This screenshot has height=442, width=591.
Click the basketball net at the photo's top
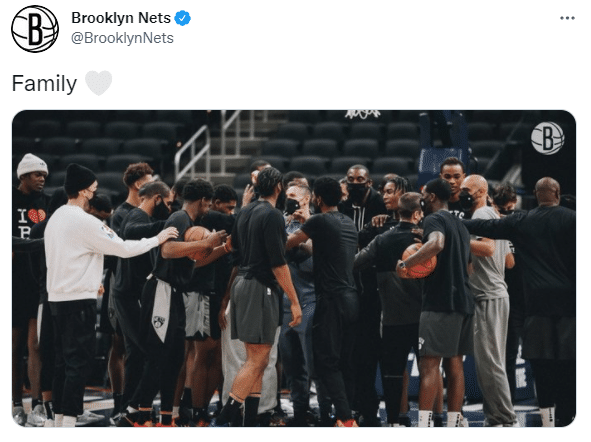(363, 114)
